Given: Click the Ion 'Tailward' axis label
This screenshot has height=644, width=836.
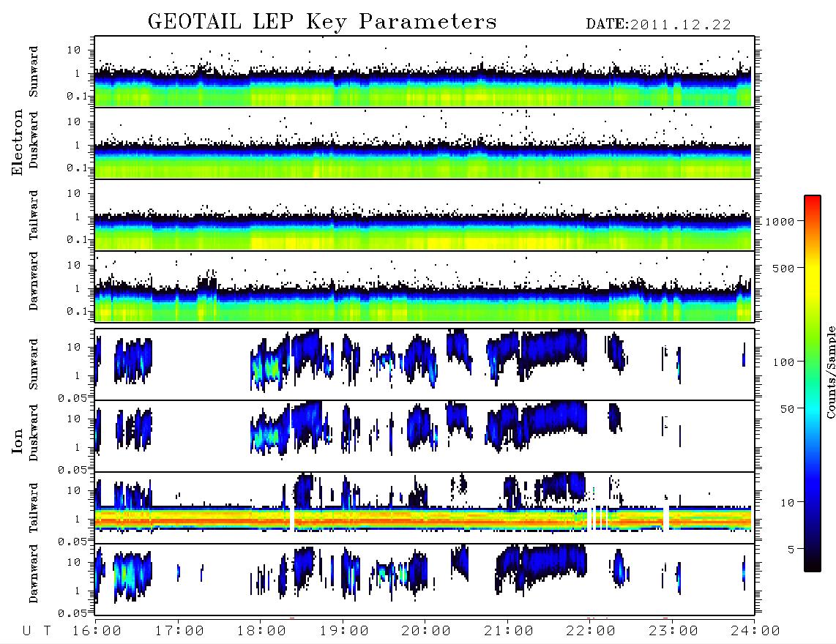Looking at the screenshot, I should 34,508.
